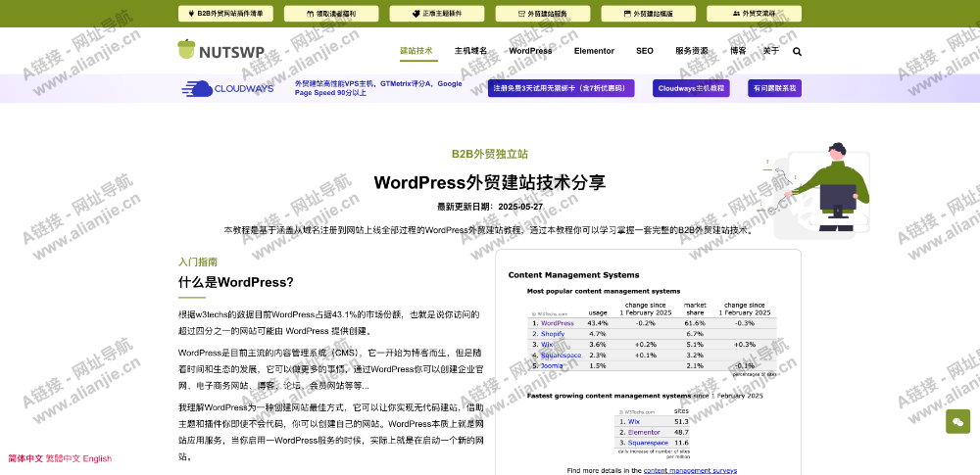Screen dimensions: 980x475
Task: Switch language to English
Action: (97, 458)
